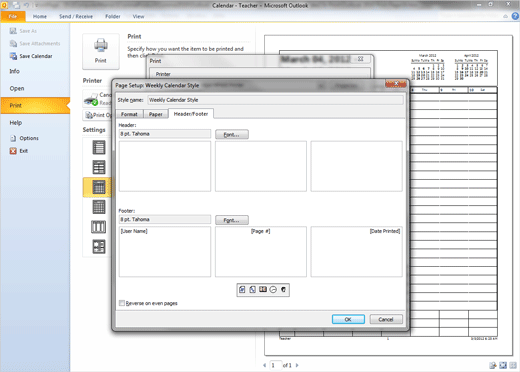Image resolution: width=520 pixels, height=372 pixels.
Task: Insert page number field icon
Action: click(x=242, y=290)
